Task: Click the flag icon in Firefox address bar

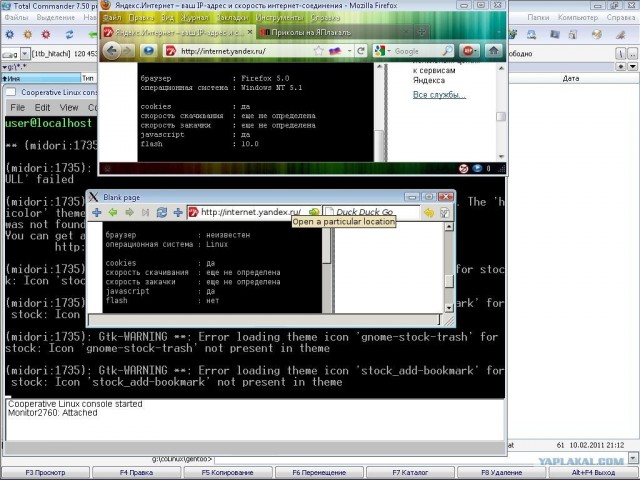Action: pyautogui.click(x=335, y=51)
